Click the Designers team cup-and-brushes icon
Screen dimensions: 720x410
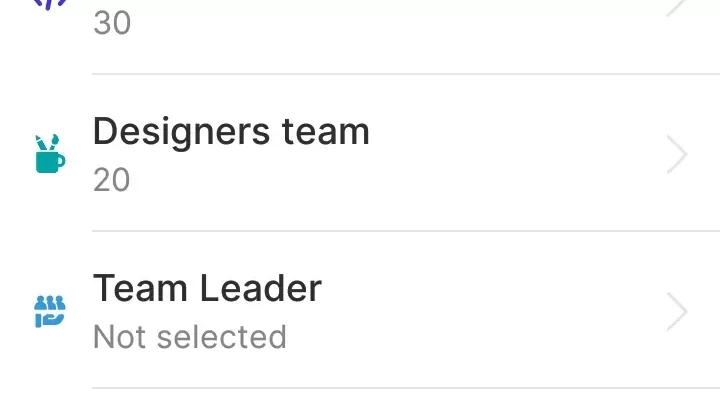[50, 154]
